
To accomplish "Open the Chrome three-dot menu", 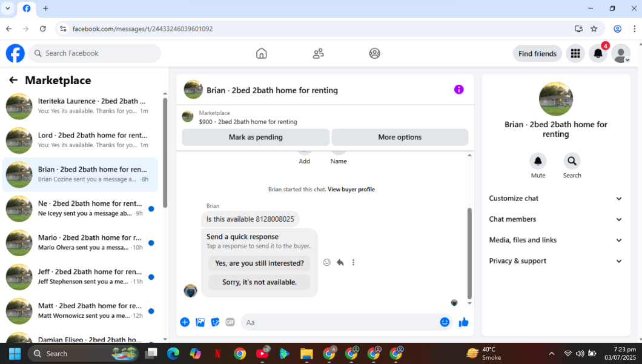I will tap(634, 28).
